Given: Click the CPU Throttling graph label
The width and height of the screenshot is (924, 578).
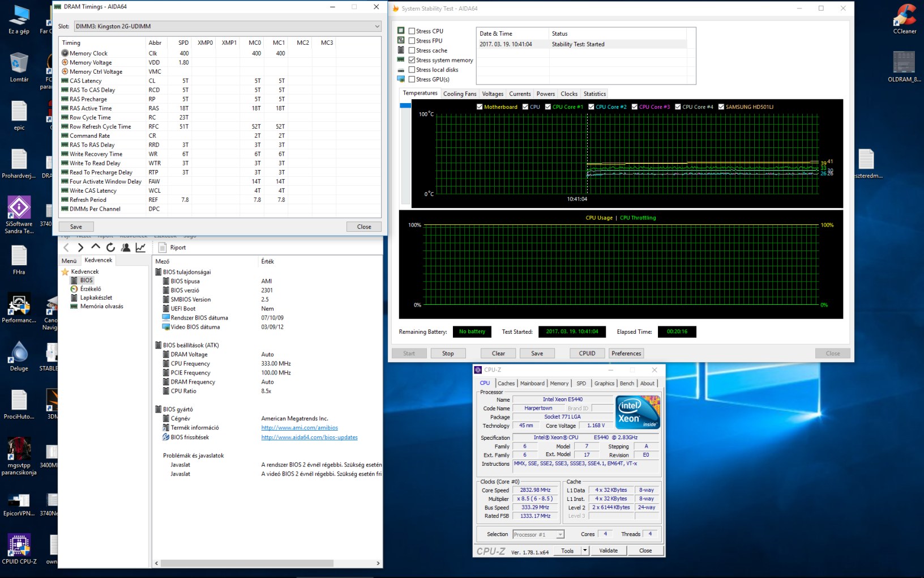Looking at the screenshot, I should [638, 218].
